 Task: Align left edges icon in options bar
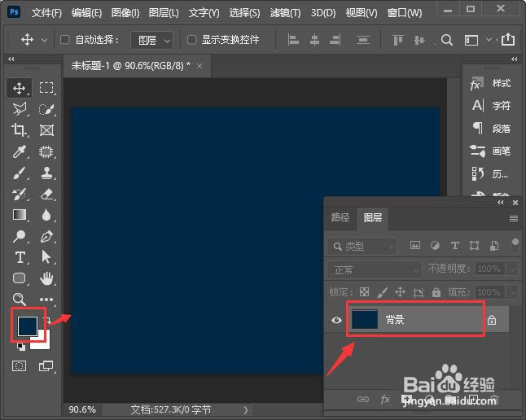pyautogui.click(x=293, y=40)
